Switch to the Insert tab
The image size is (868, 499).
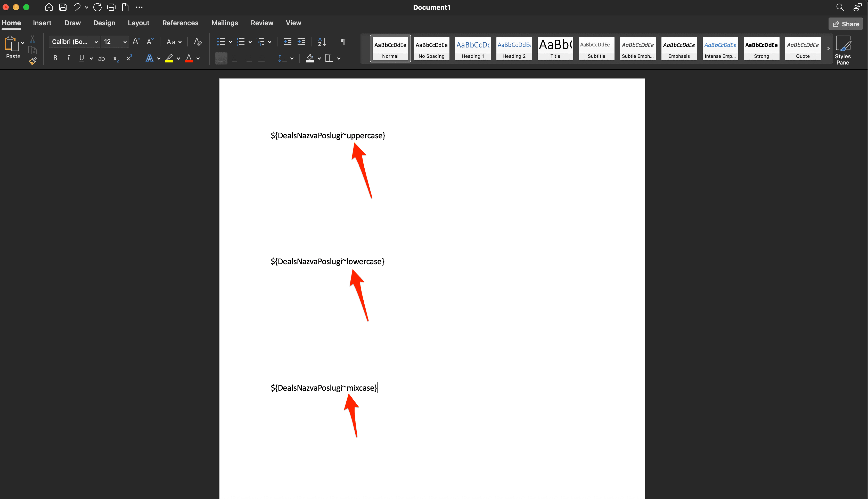[42, 23]
